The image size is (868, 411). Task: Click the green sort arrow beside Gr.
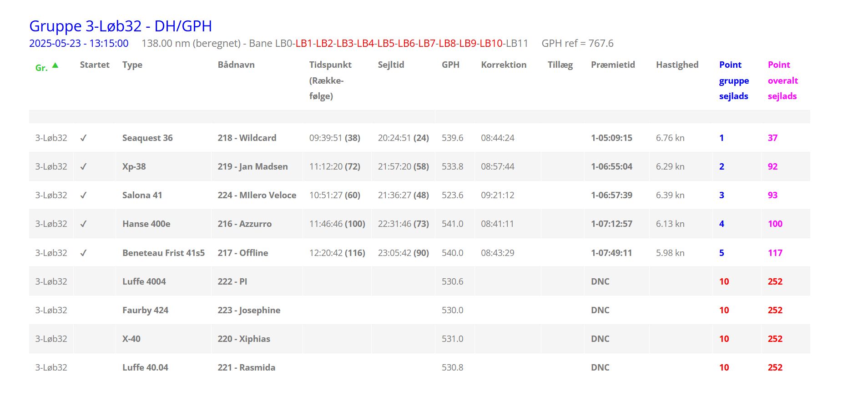pyautogui.click(x=55, y=65)
